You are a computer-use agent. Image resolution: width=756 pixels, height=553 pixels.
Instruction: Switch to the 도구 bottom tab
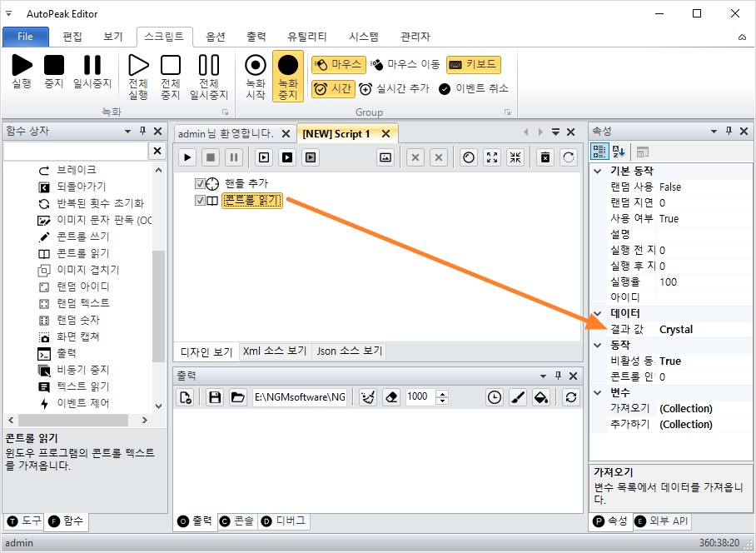tap(25, 521)
